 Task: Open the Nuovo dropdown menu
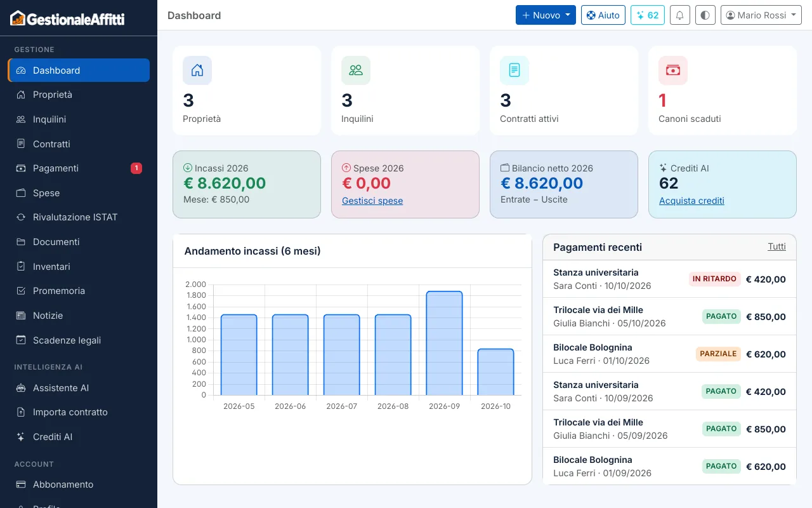pos(546,15)
